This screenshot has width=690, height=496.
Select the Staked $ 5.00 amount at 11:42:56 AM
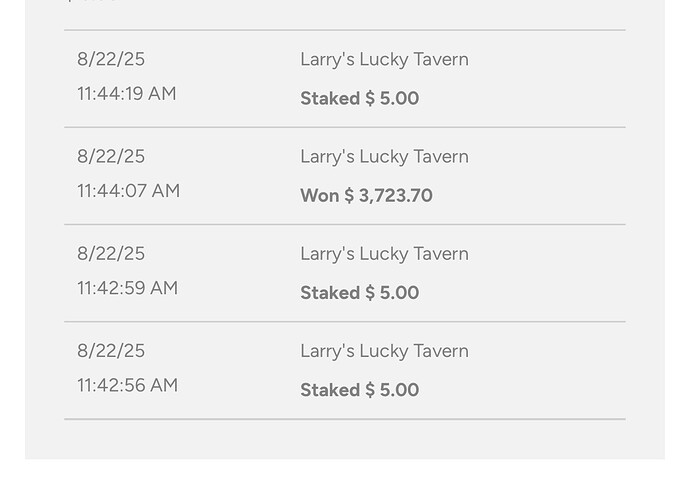click(359, 389)
